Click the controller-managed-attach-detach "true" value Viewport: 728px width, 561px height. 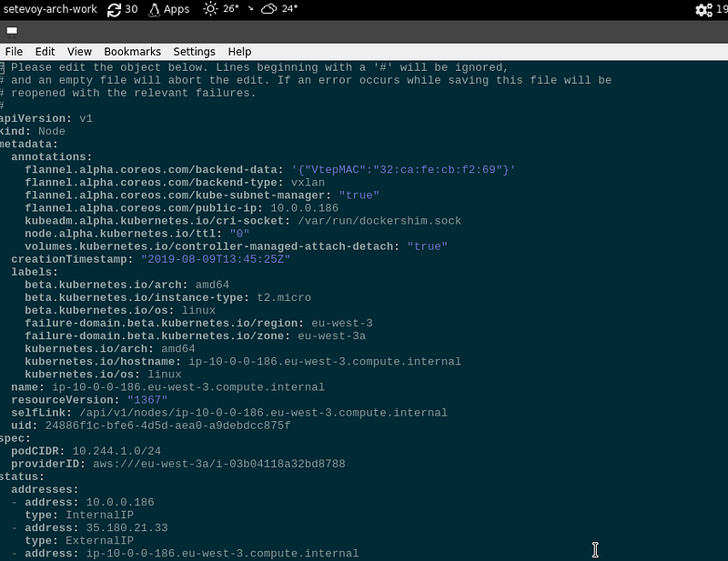(x=427, y=246)
